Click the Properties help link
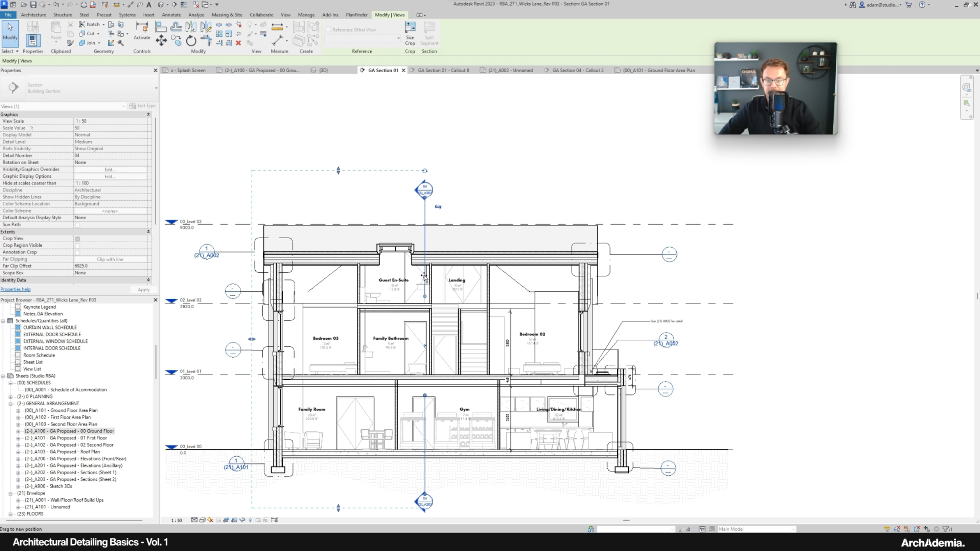The height and width of the screenshot is (551, 980). click(15, 289)
